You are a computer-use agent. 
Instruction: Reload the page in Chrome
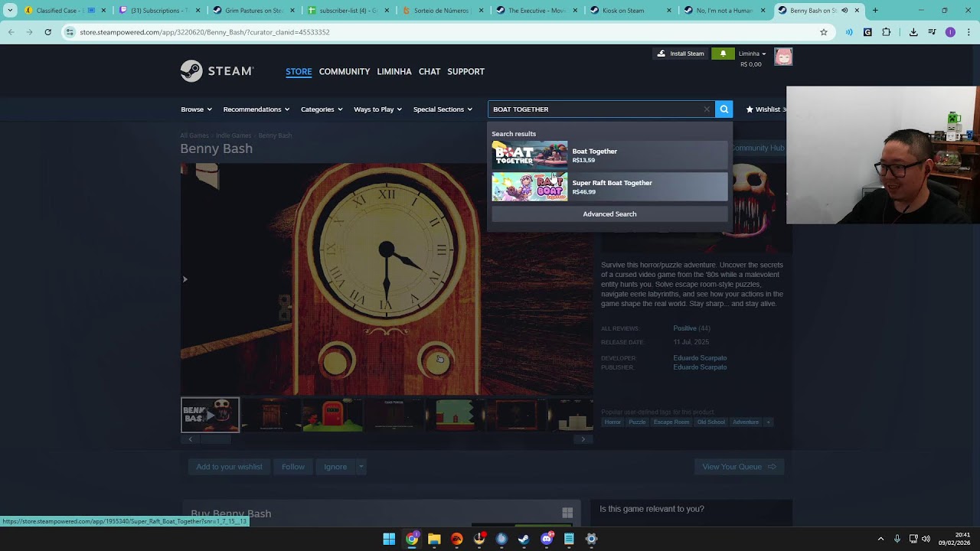[47, 32]
